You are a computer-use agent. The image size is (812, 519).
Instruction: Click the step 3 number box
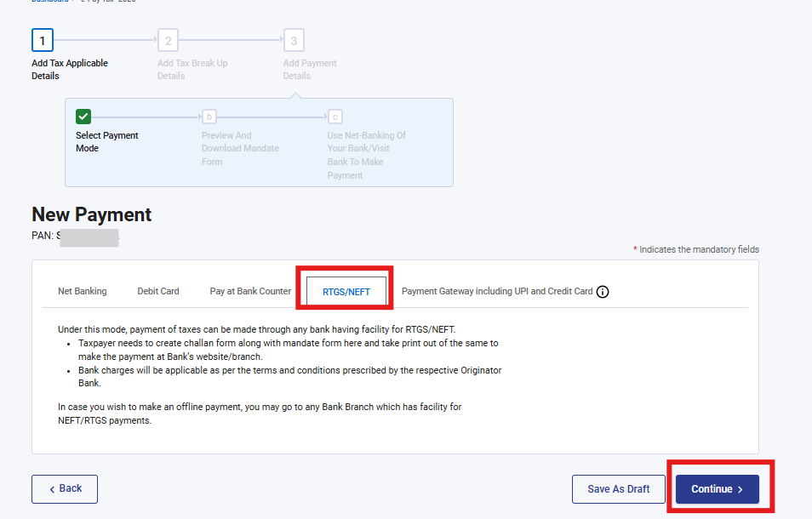(x=294, y=40)
